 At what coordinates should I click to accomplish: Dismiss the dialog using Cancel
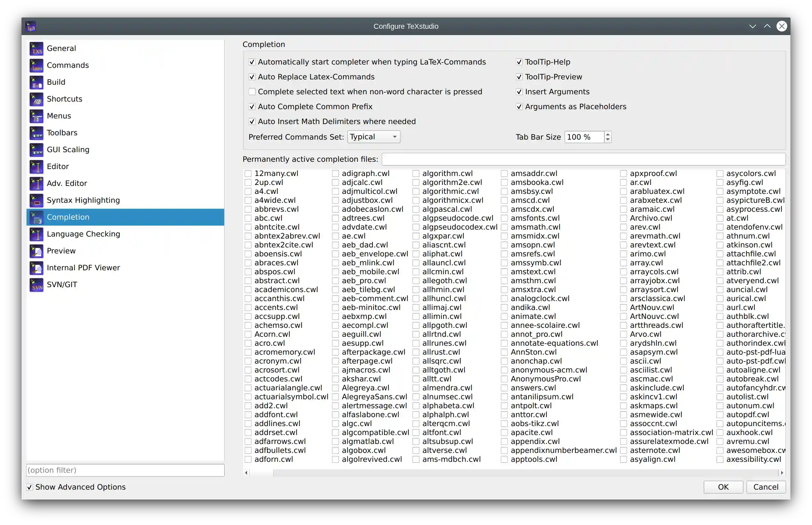[x=766, y=487]
